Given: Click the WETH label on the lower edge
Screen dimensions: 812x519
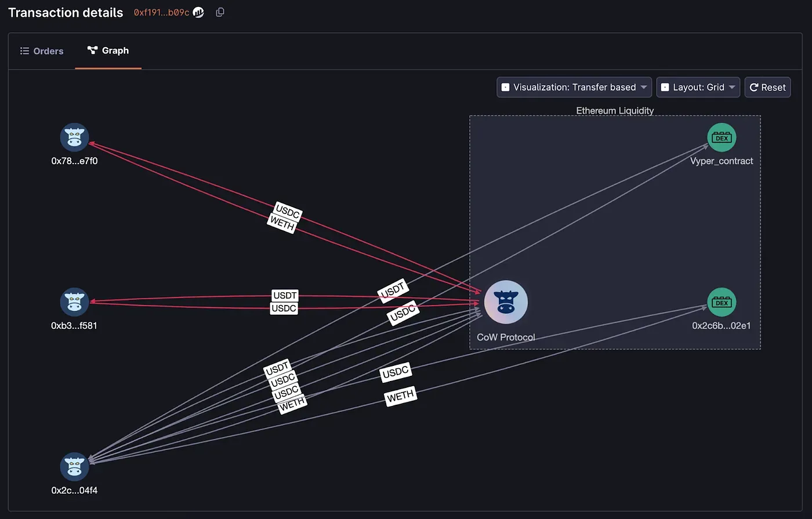Looking at the screenshot, I should [400, 395].
